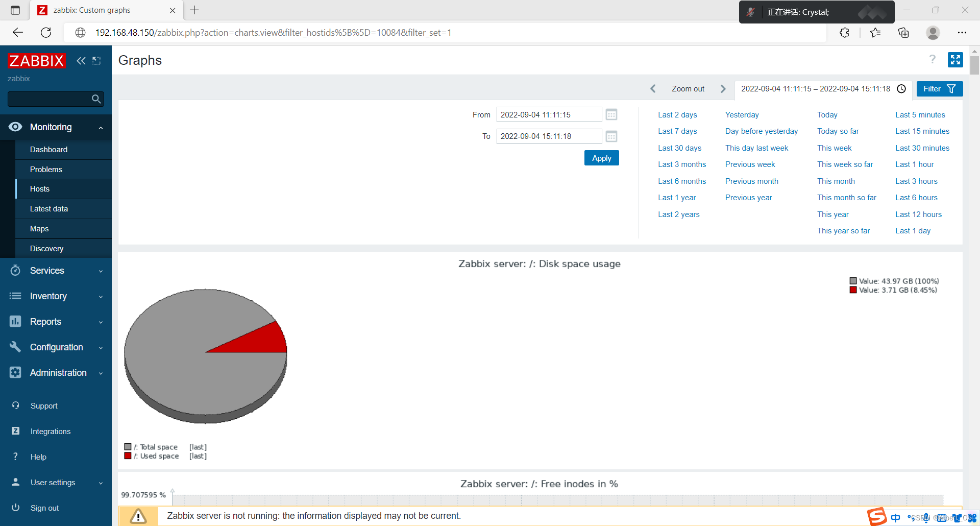
Task: Click the red Used space legend swatch
Action: coord(128,456)
